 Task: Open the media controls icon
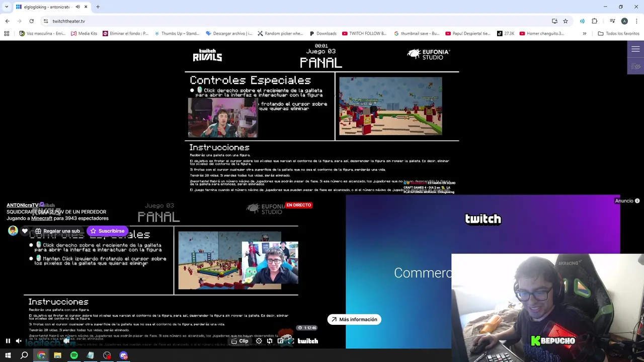click(612, 21)
